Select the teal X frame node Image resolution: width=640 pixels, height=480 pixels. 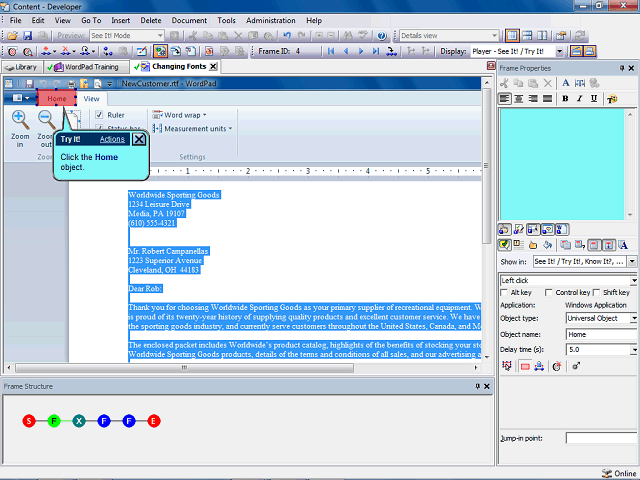(x=79, y=421)
